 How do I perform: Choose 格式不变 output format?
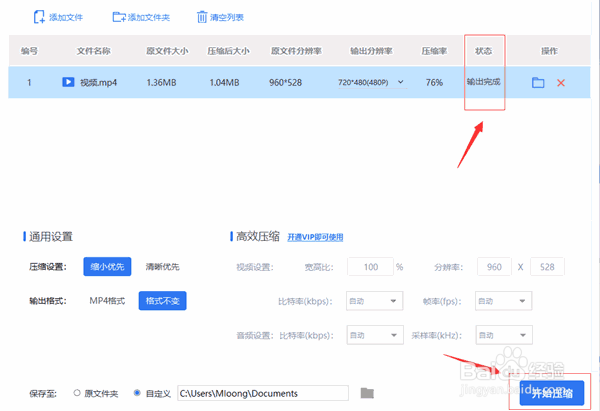coord(162,301)
